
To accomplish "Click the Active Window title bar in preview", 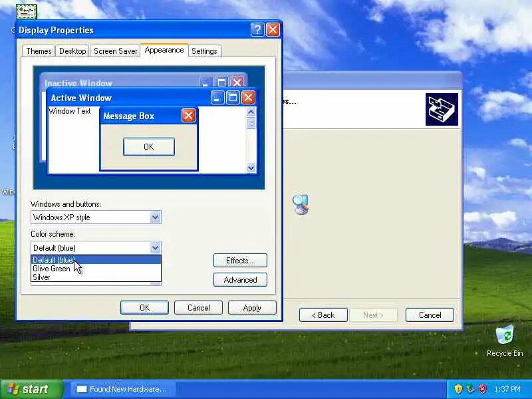I will pos(152,98).
